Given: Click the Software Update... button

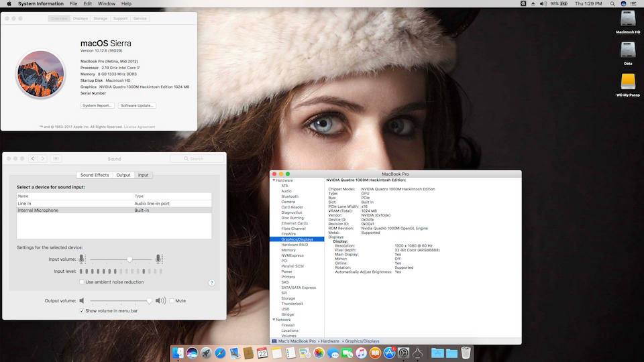Looking at the screenshot, I should tap(137, 106).
